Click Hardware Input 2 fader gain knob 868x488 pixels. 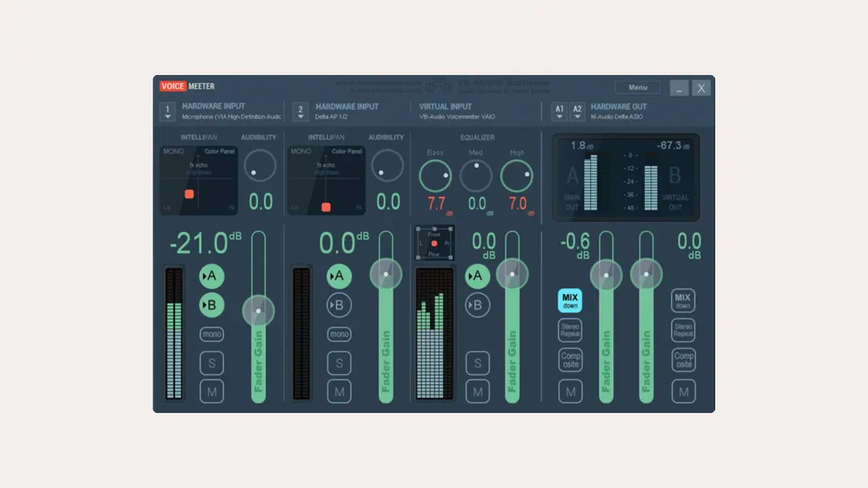pyautogui.click(x=386, y=274)
